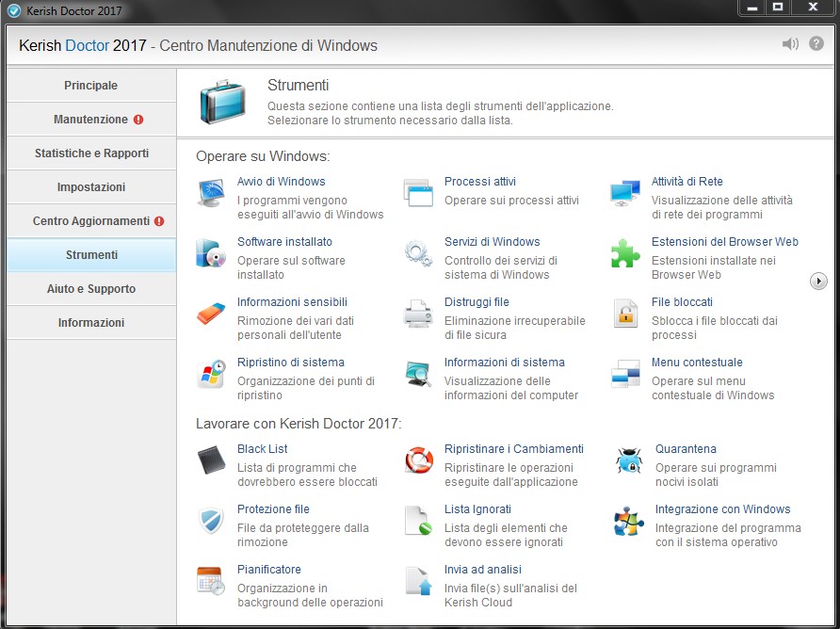Image resolution: width=840 pixels, height=629 pixels.
Task: Click the green puzzle piece extensions icon
Action: pyautogui.click(x=625, y=253)
